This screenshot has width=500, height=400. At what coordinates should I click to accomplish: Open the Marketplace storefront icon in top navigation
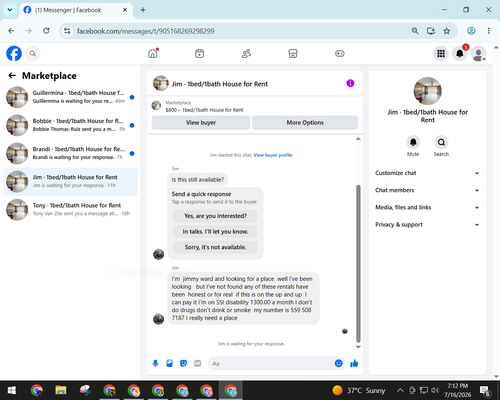pyautogui.click(x=293, y=53)
